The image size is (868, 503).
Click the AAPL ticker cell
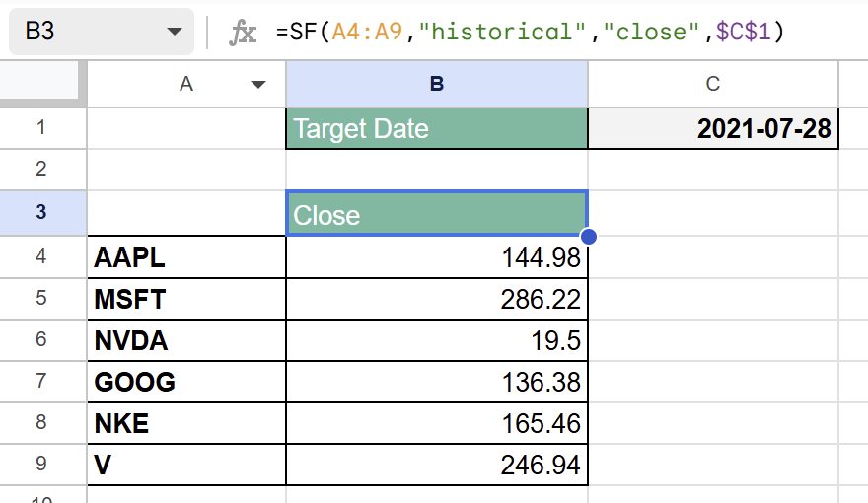(186, 256)
